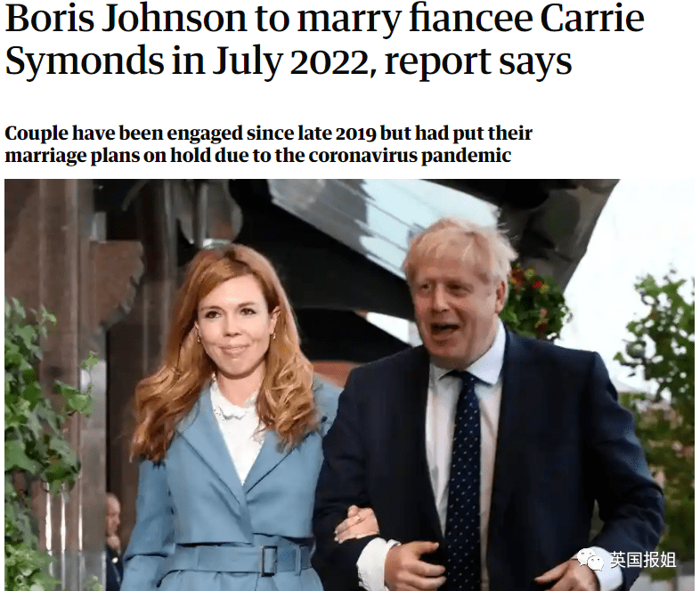Click 'Symonds' in the headline
This screenshot has width=700, height=591.
[x=85, y=62]
